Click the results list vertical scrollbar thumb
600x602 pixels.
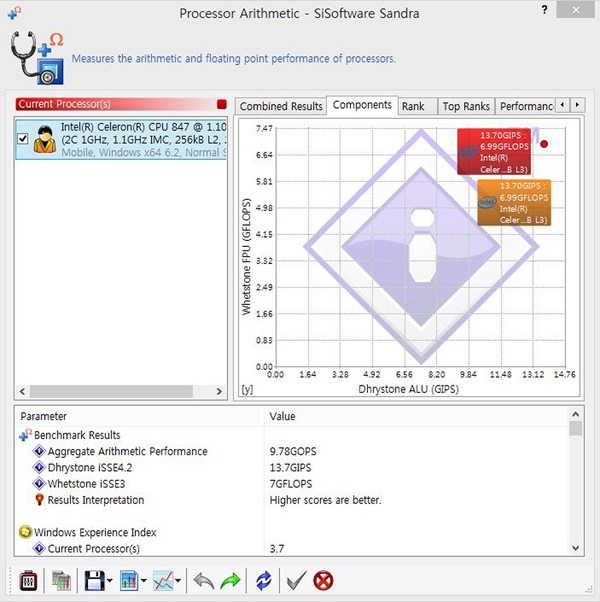click(575, 428)
